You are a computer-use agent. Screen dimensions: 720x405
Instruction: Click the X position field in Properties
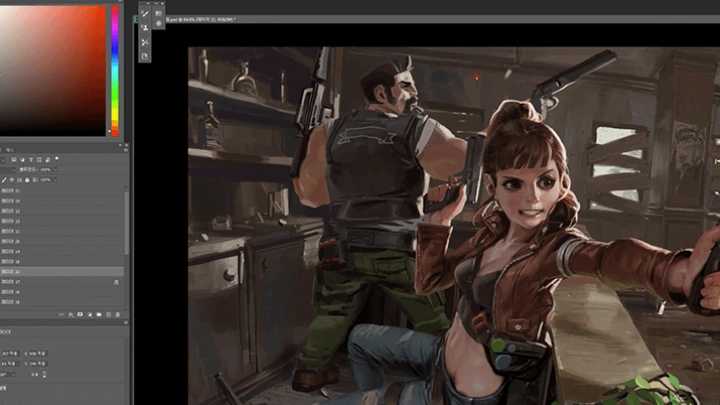[39, 354]
